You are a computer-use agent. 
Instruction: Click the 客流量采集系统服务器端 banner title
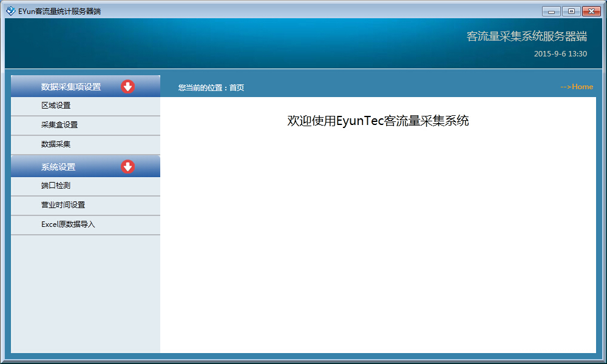point(526,36)
